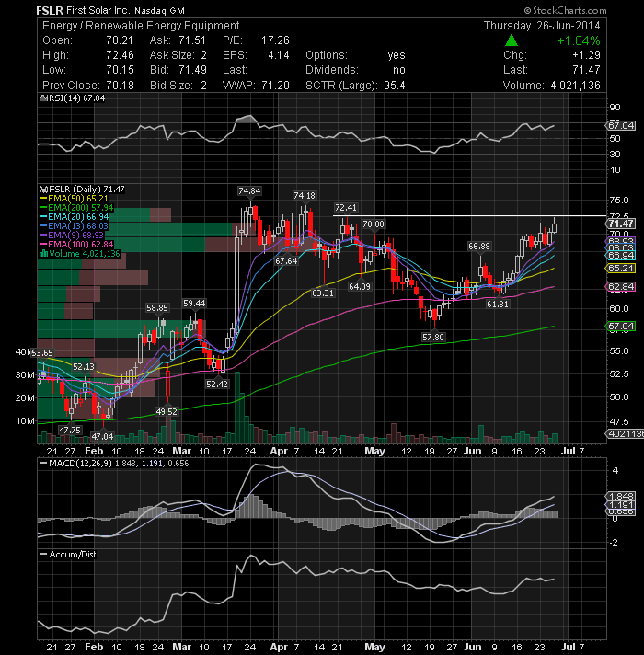Click the EMA(13) 68.03 blue legend entry

coord(74,226)
